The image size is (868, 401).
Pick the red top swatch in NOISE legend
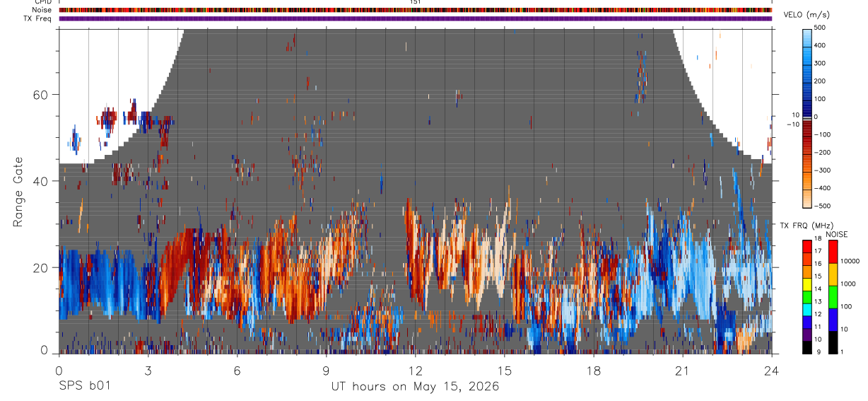pos(833,252)
